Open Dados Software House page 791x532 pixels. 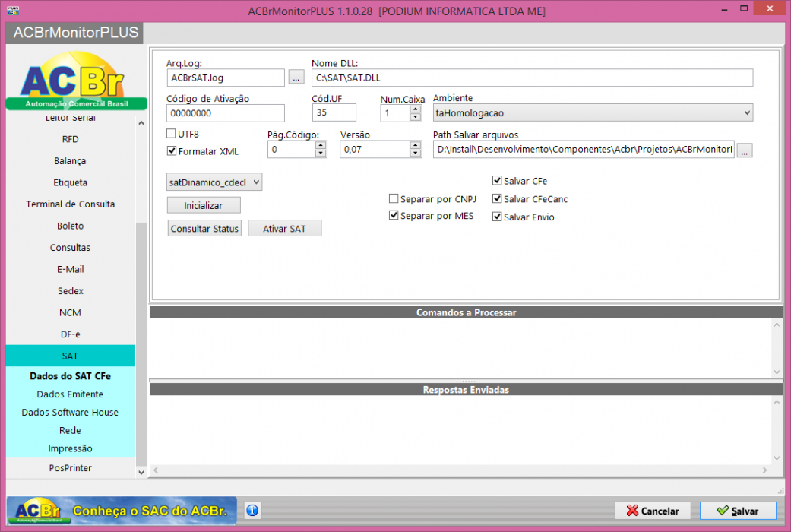pos(71,413)
